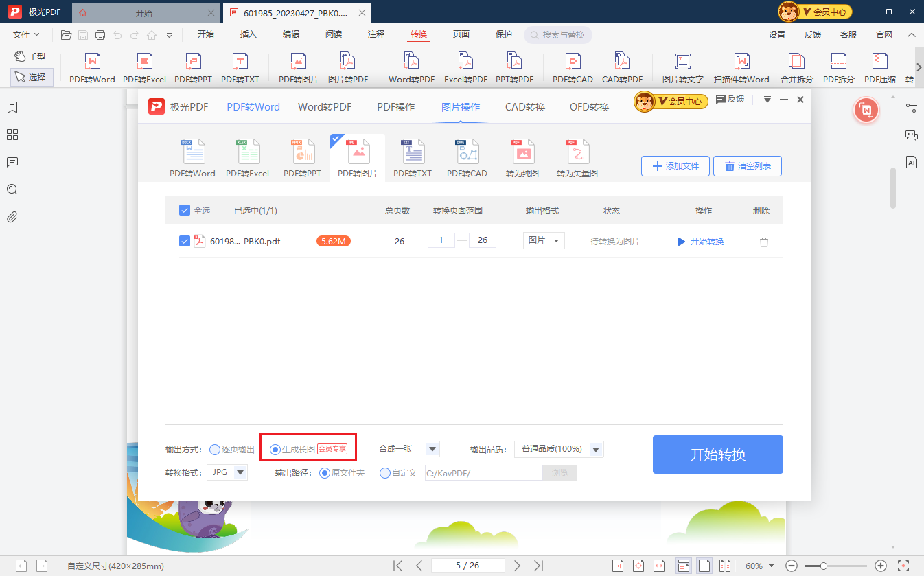
Task: Activate the 选择 selection tool
Action: pos(32,77)
